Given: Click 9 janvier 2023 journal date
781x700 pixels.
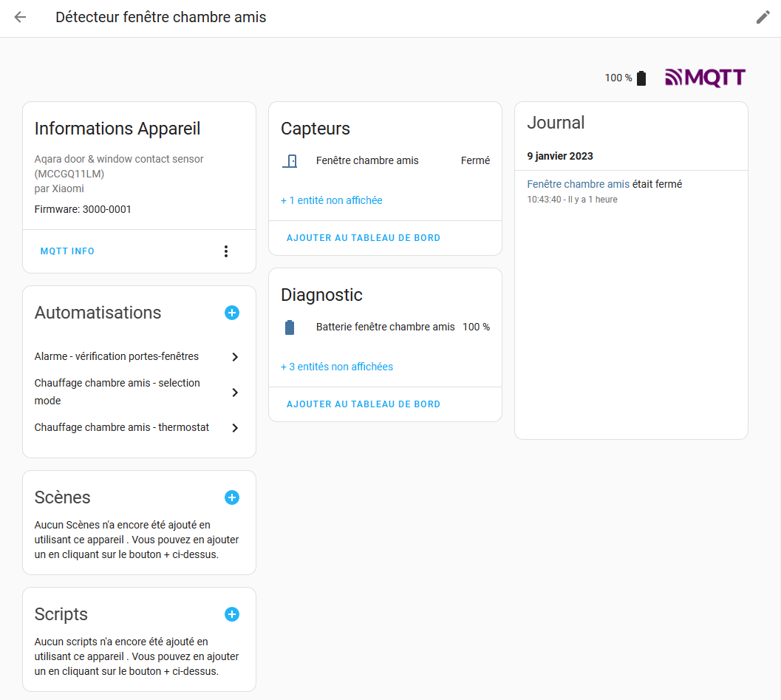Looking at the screenshot, I should click(x=560, y=156).
